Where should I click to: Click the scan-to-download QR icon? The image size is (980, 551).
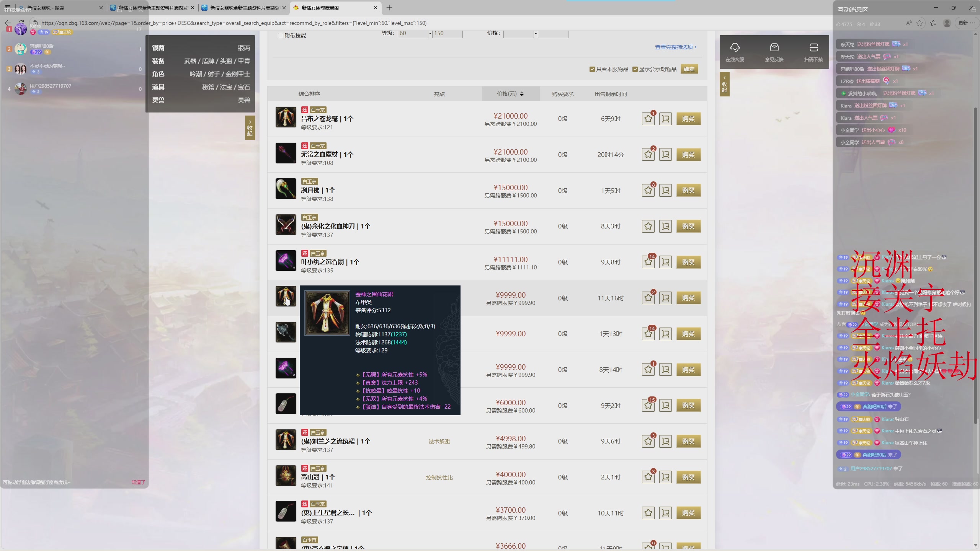click(813, 47)
